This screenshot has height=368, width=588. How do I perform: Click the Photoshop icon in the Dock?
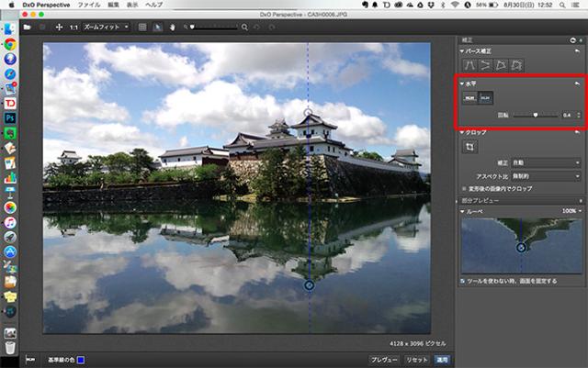tap(9, 117)
